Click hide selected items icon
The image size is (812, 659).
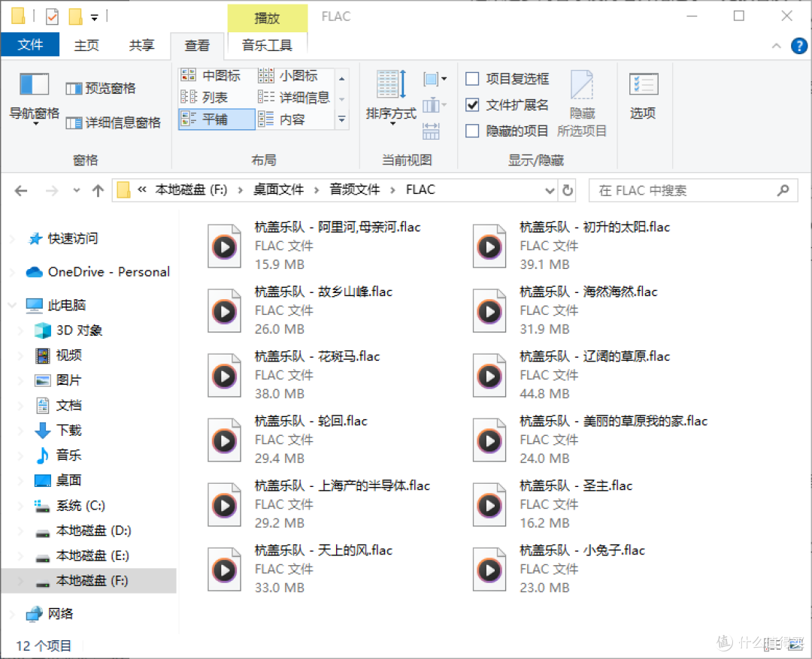[582, 103]
